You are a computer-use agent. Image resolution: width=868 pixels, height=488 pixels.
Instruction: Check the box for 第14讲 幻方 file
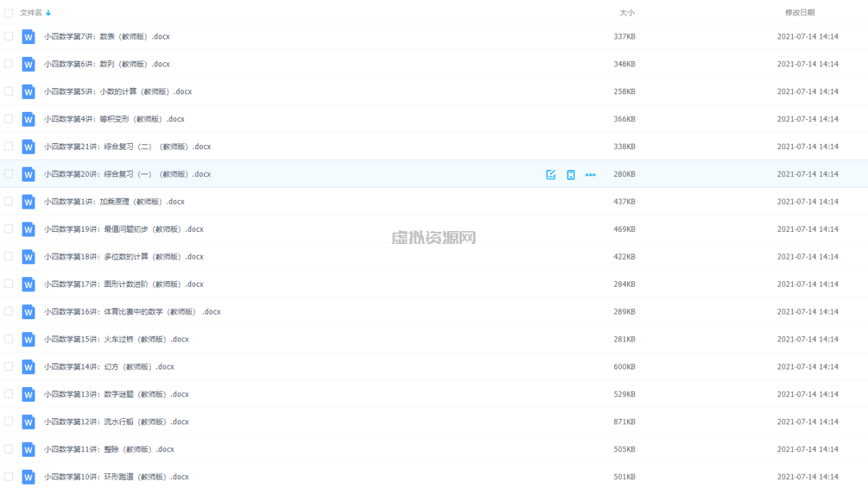[x=9, y=366]
